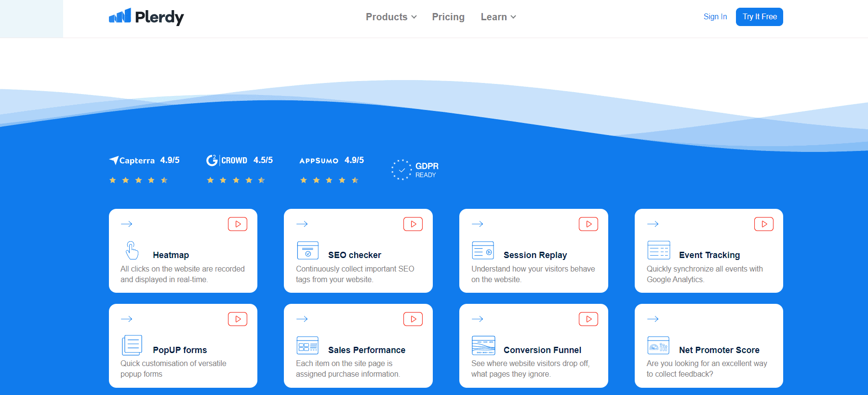This screenshot has height=395, width=868.
Task: Open the AppSumo 4.9/5 rating
Action: 332,169
